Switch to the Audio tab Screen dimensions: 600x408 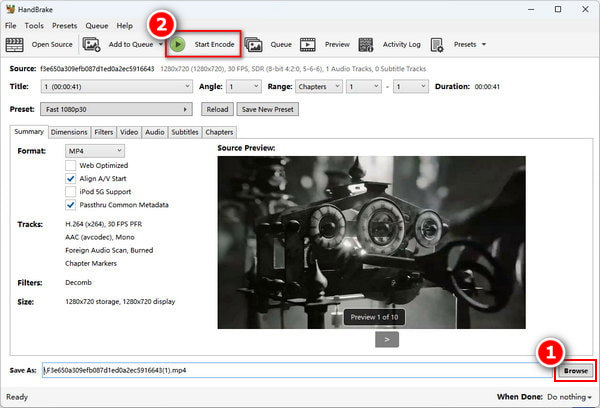(155, 132)
